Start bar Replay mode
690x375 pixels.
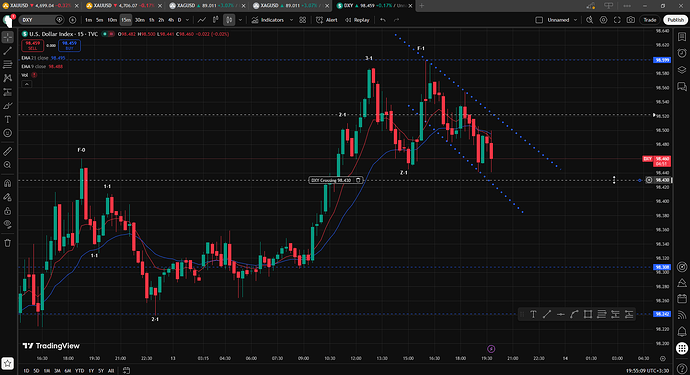click(x=357, y=20)
